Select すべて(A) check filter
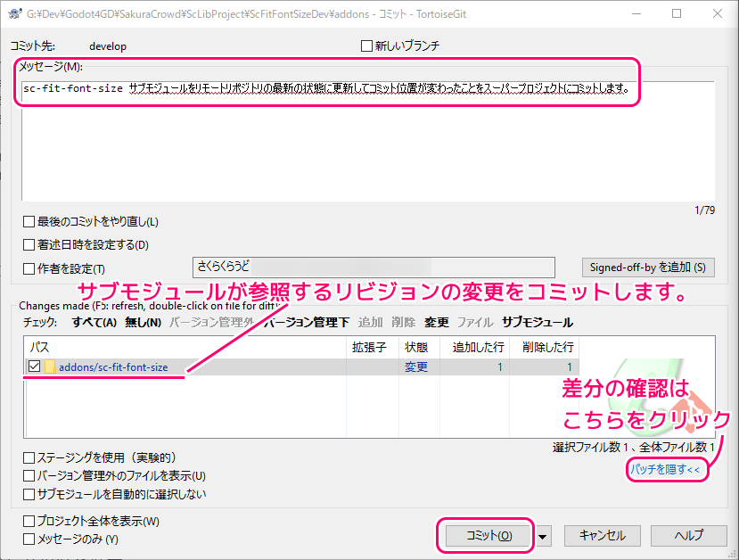739x560 pixels. 94,322
